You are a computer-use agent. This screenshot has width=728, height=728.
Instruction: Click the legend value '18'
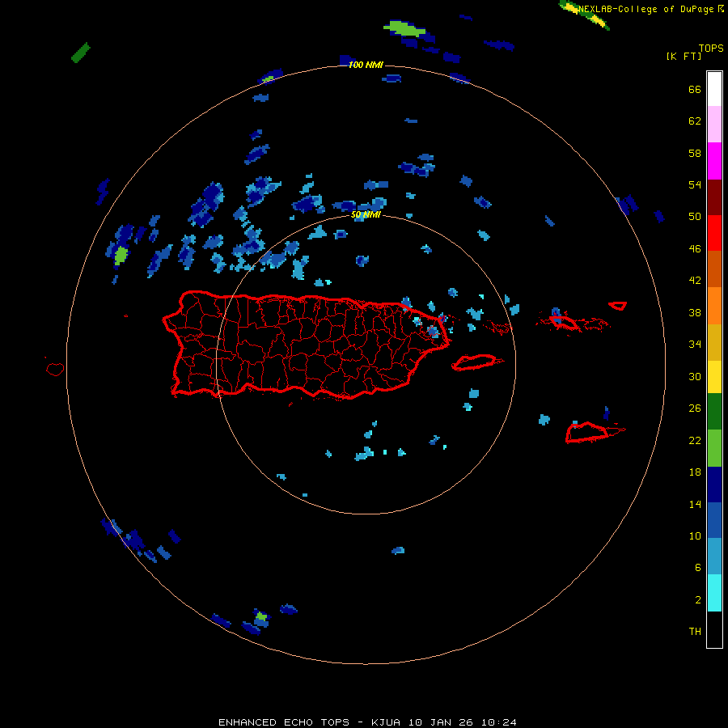[695, 472]
